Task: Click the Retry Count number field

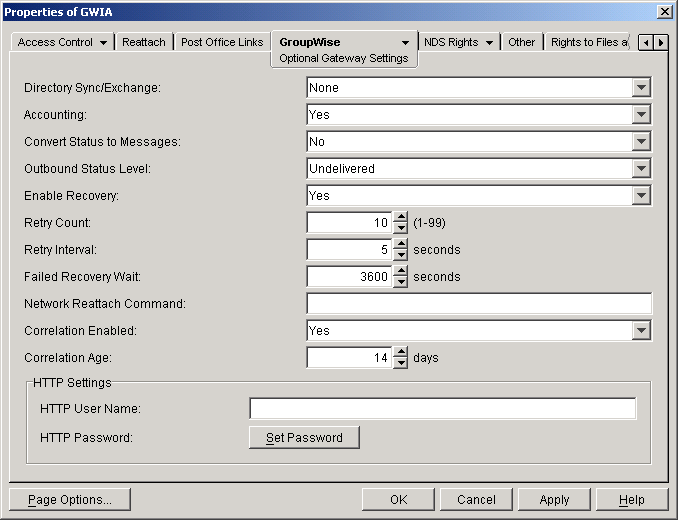Action: (349, 223)
